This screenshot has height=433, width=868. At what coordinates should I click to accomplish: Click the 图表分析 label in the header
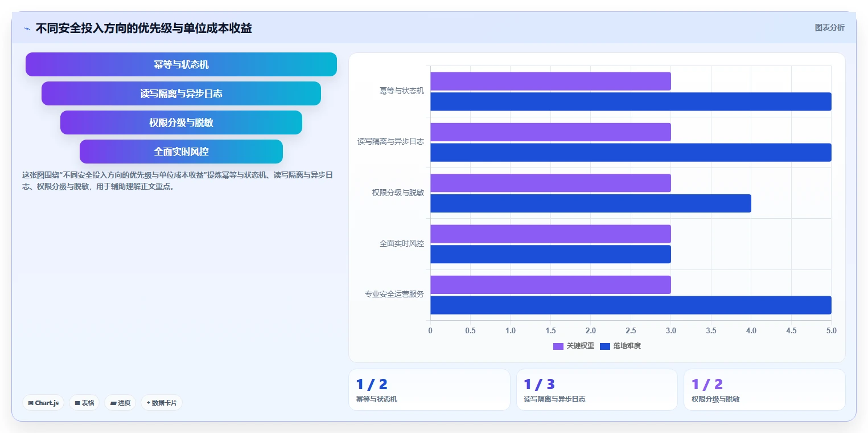click(829, 27)
